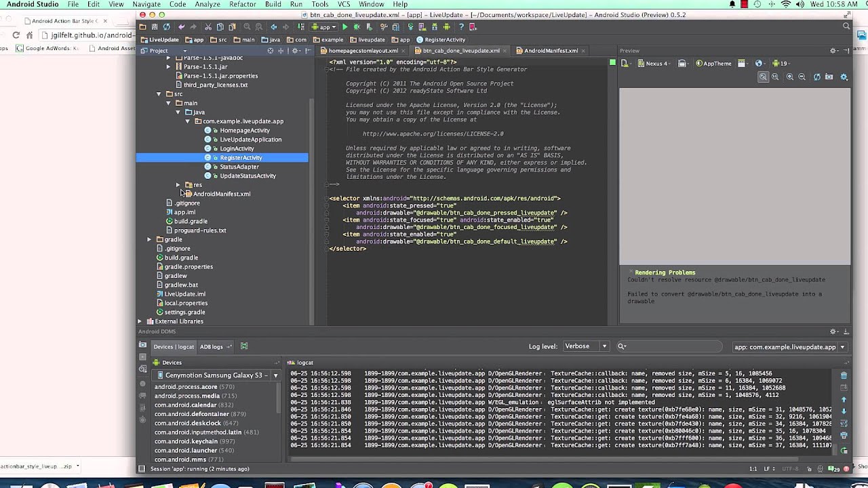Start debugging with the bug icon
Viewport: 868px width, 488px height.
[x=357, y=27]
